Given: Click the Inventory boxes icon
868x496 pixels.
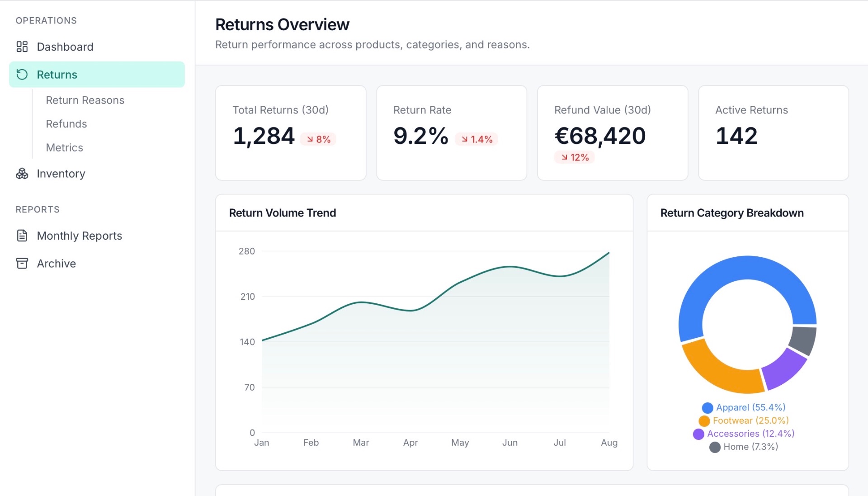Looking at the screenshot, I should tap(22, 174).
